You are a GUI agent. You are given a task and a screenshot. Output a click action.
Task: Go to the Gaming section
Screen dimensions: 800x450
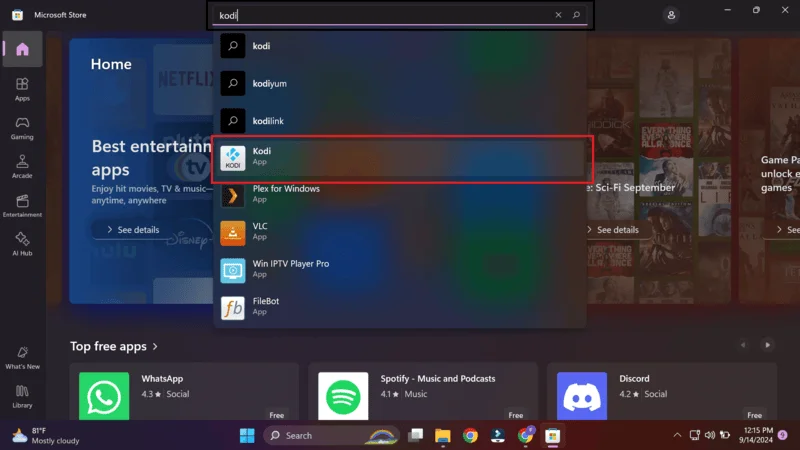pyautogui.click(x=22, y=128)
